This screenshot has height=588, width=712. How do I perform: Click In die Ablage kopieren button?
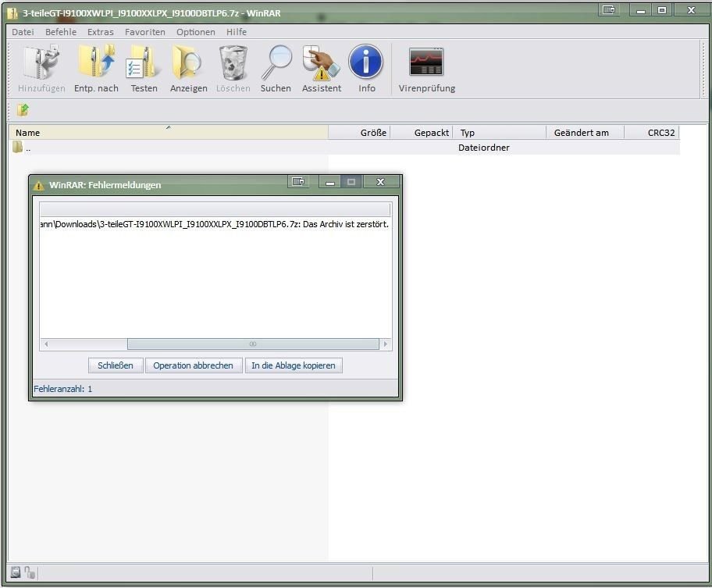(294, 365)
